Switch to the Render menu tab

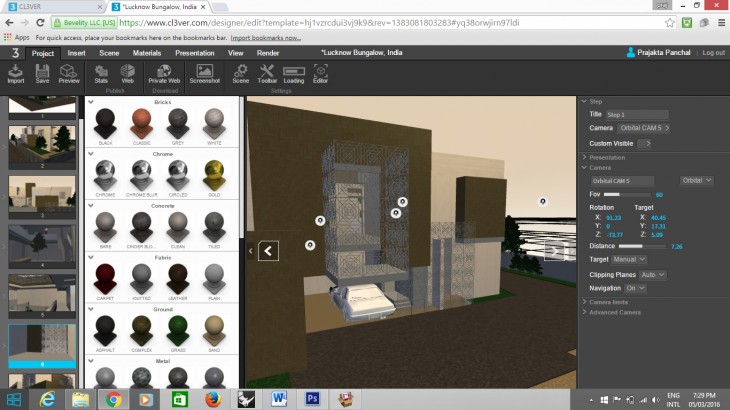[268, 53]
